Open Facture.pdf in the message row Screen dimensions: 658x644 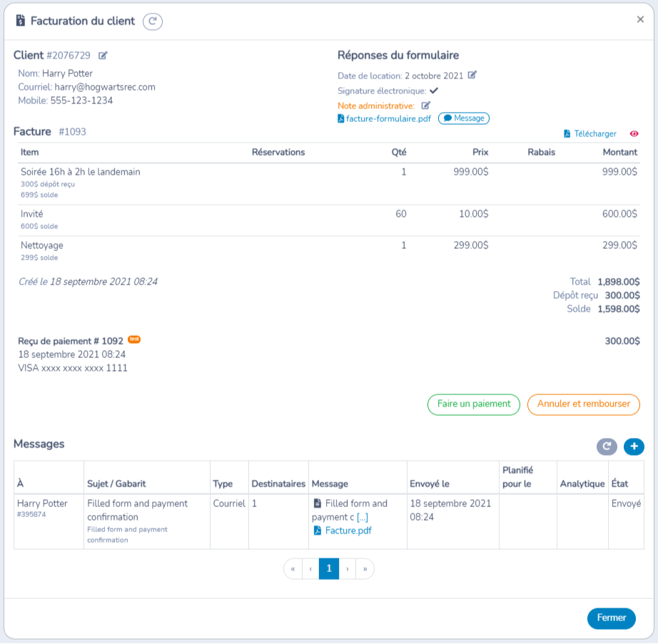(343, 531)
